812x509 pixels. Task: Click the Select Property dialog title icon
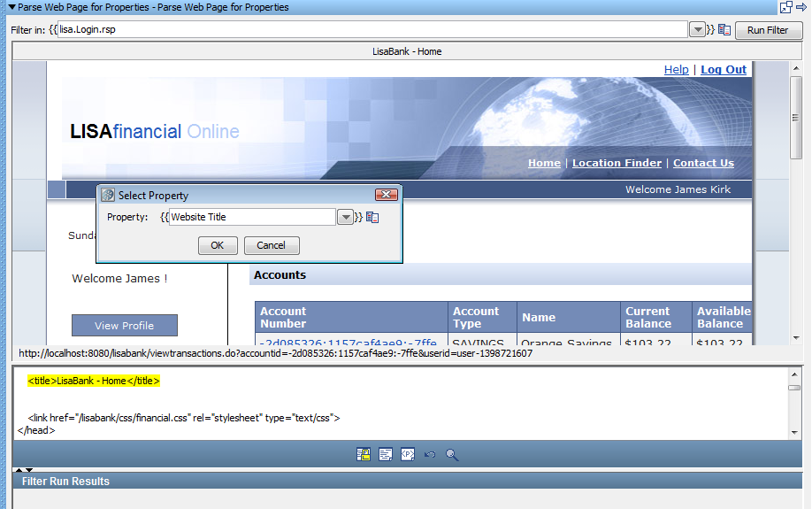[x=108, y=195]
